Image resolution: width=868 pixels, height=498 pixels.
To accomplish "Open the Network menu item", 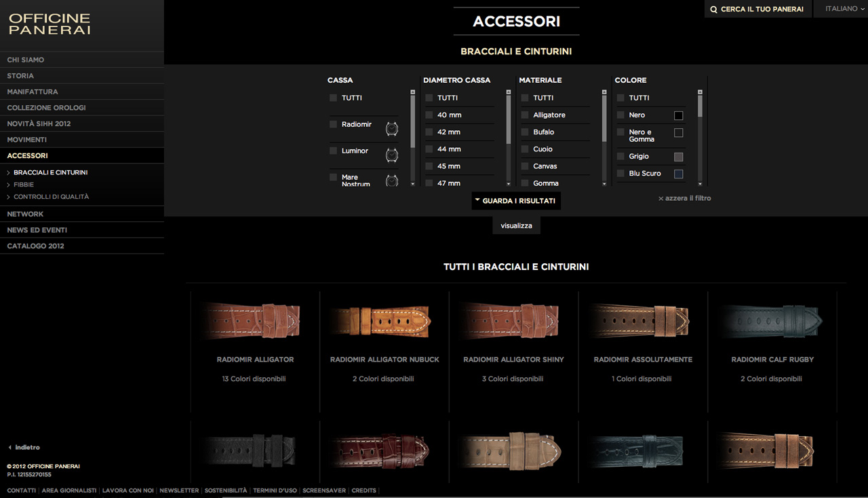I will tap(82, 214).
